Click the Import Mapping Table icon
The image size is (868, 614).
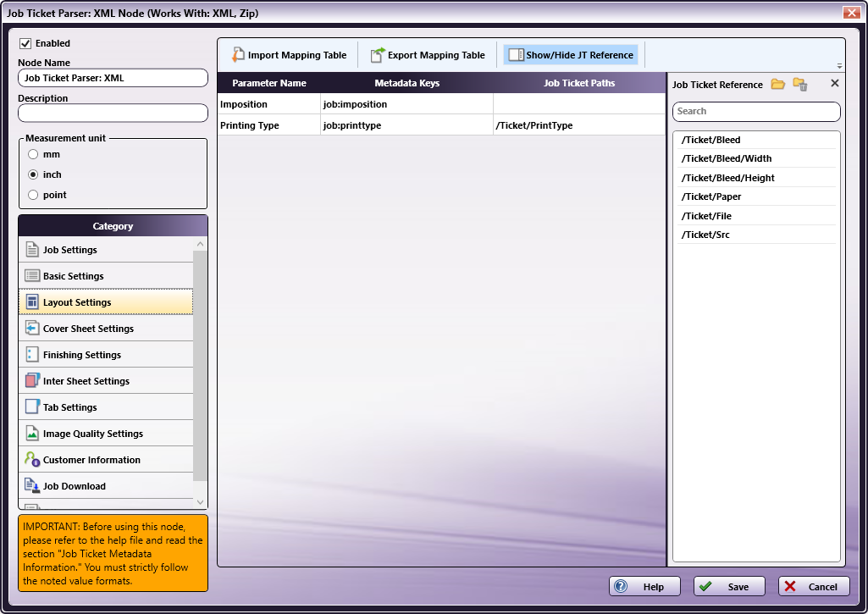(x=238, y=54)
